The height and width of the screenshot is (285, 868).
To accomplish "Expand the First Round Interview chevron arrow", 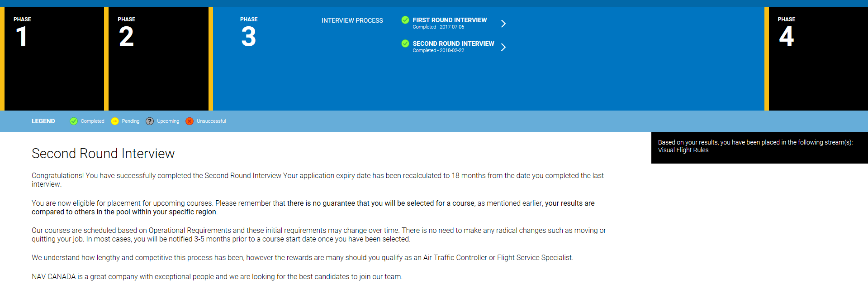I will tap(503, 24).
